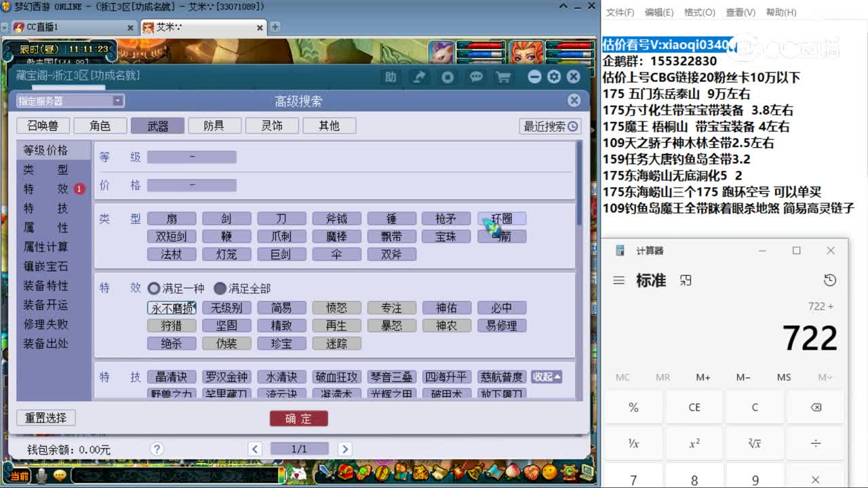Screen dimensions: 868x488
Task: Enable the 永不磨损 special effect option
Action: click(172, 308)
